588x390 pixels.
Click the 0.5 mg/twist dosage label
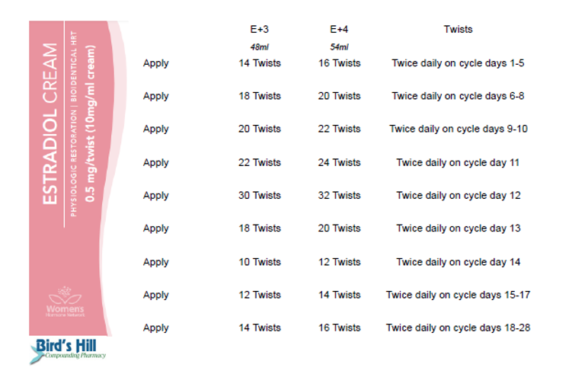coord(91,123)
